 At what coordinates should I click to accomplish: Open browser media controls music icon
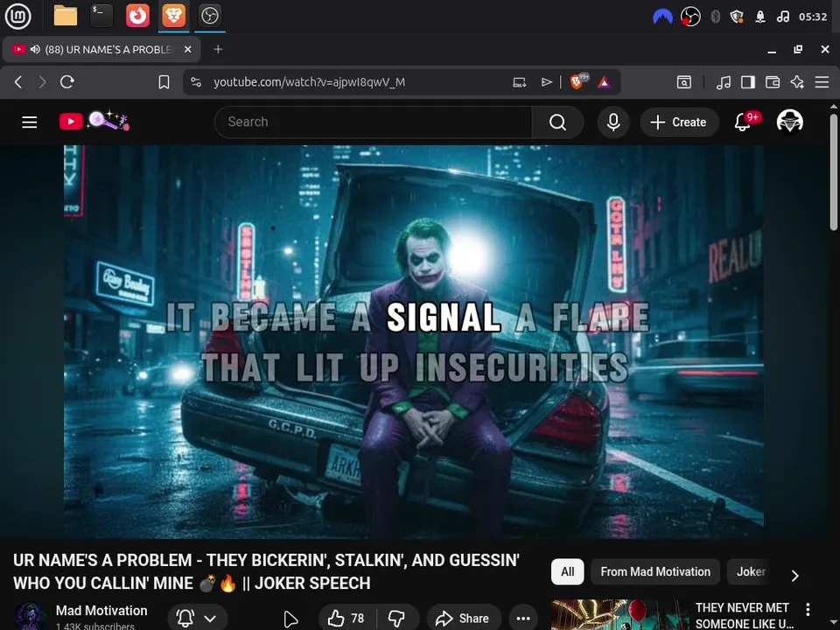coord(724,82)
